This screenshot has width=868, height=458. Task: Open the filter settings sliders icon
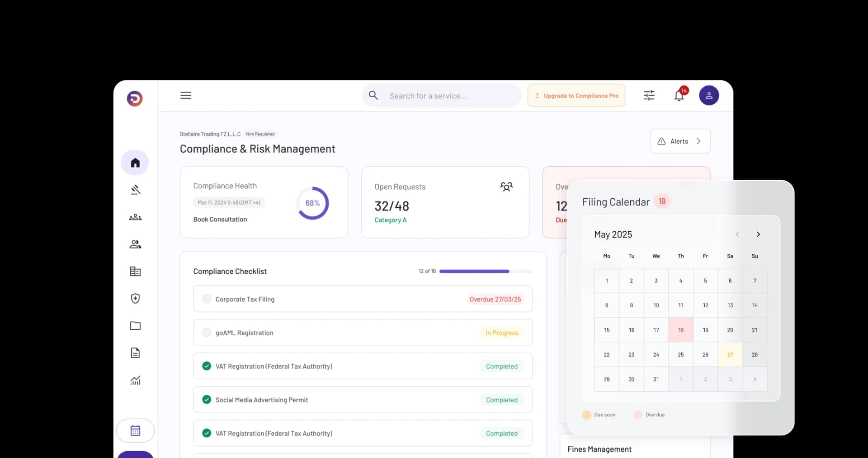coord(649,95)
